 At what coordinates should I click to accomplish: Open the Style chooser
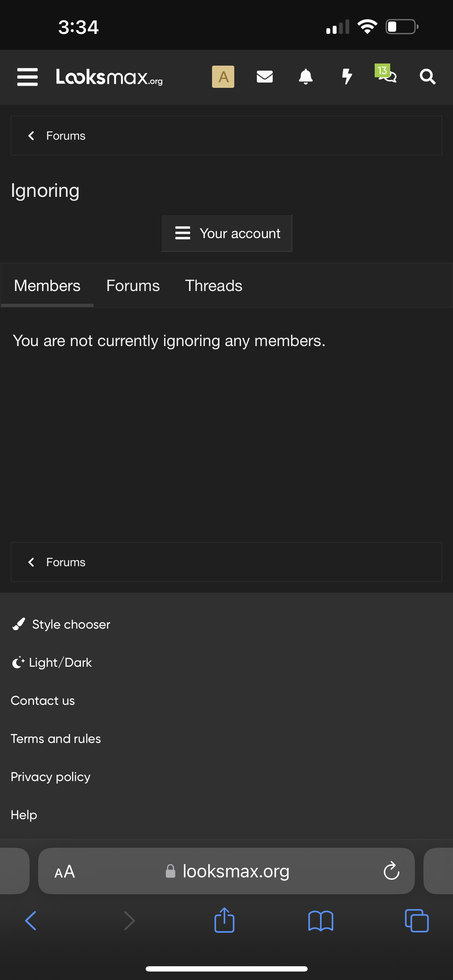[61, 624]
